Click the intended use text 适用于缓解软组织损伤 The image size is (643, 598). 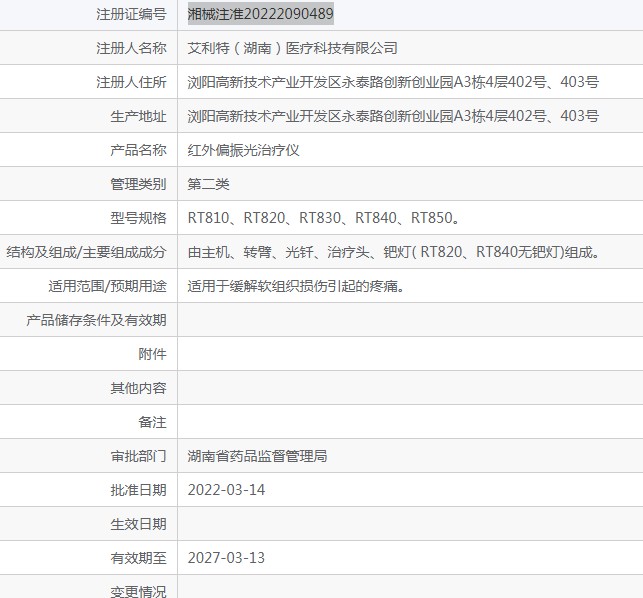296,286
